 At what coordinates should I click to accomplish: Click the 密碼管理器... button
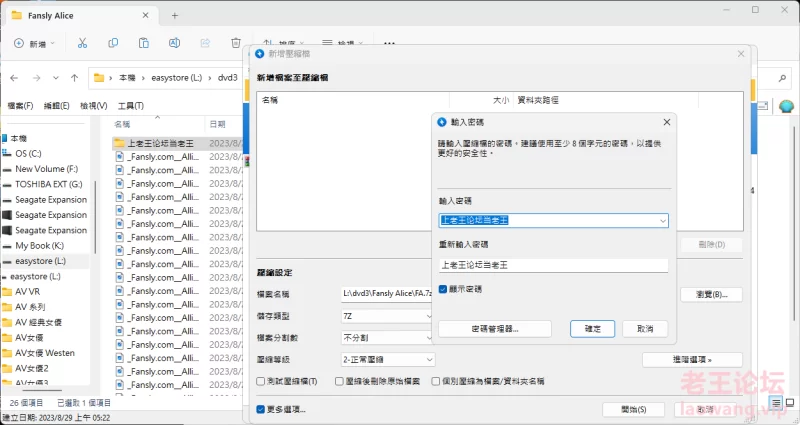pyautogui.click(x=493, y=328)
